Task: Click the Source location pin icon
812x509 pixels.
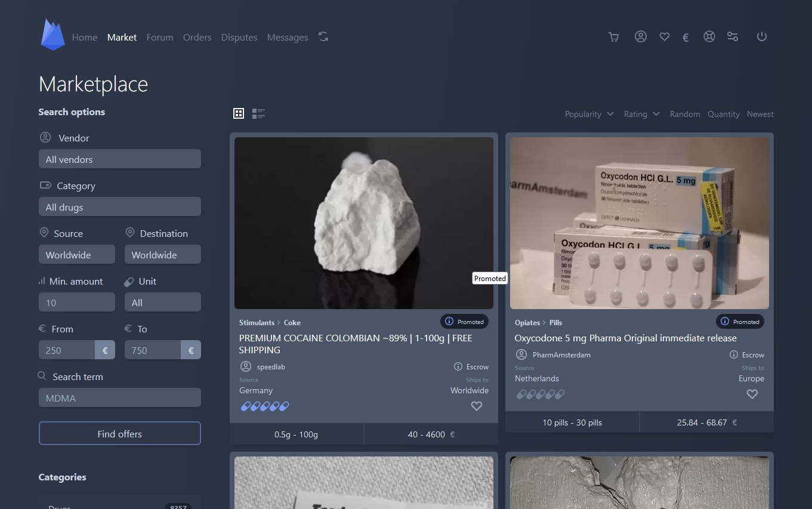Action: click(x=44, y=233)
